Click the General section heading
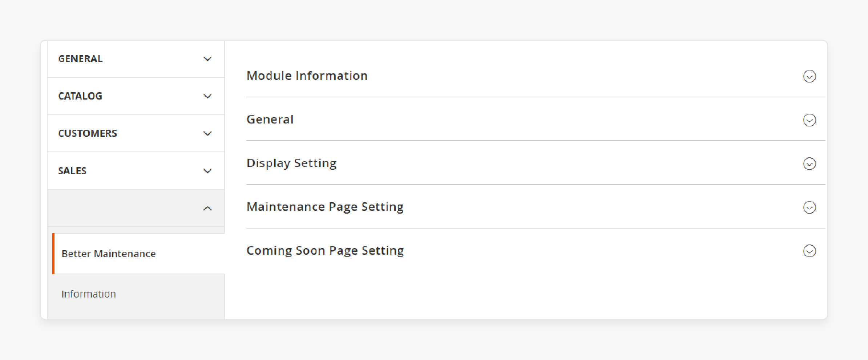This screenshot has width=868, height=360. tap(270, 120)
